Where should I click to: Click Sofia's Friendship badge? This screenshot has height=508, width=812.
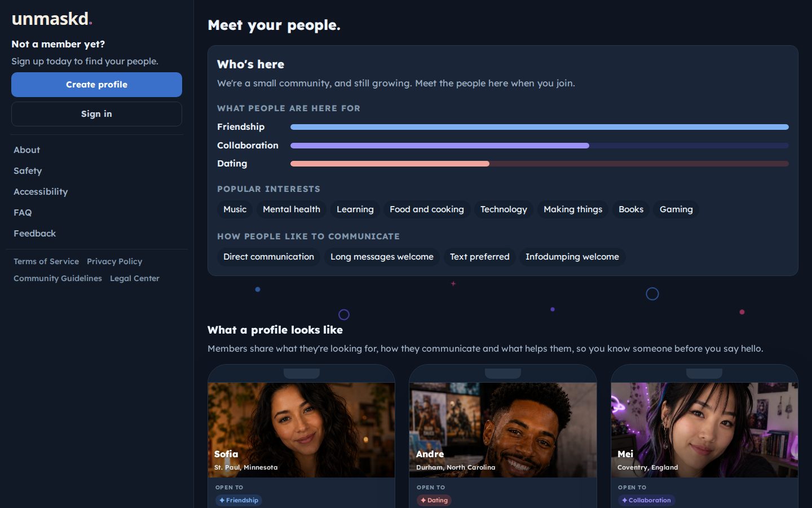[239, 500]
